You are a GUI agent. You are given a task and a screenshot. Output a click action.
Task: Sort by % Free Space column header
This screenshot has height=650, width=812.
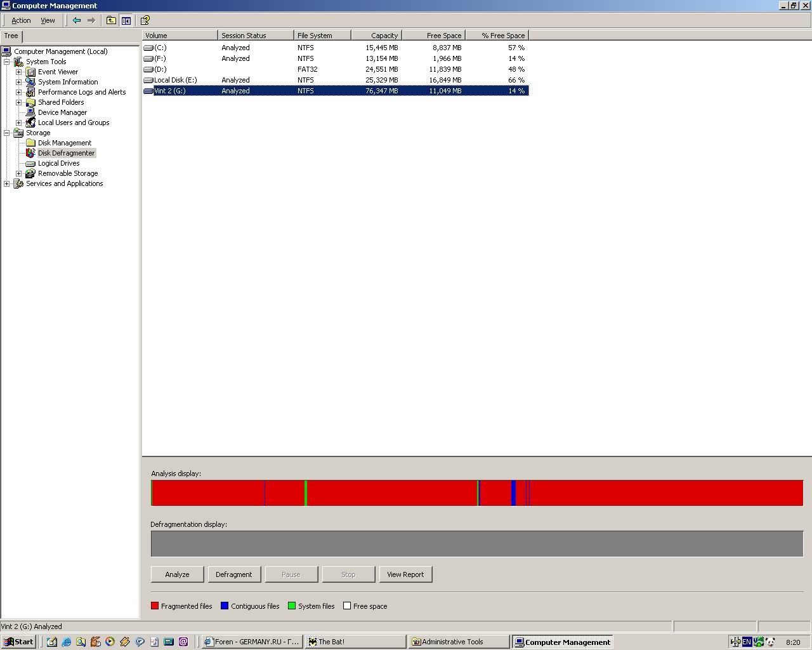497,36
